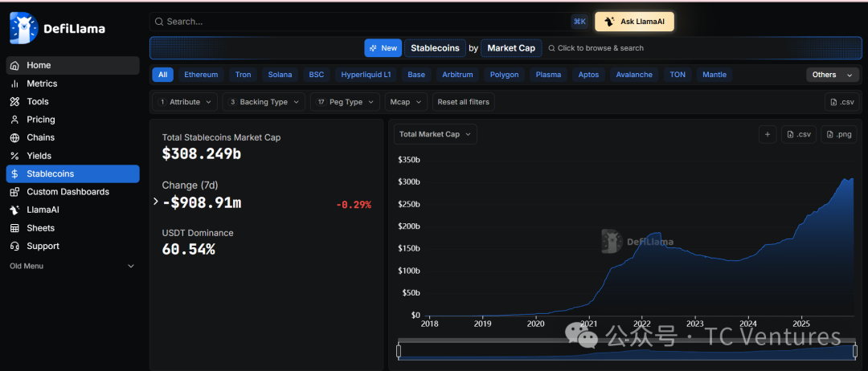Open Custom Dashboards in the sidebar
This screenshot has height=371, width=868.
coord(72,192)
